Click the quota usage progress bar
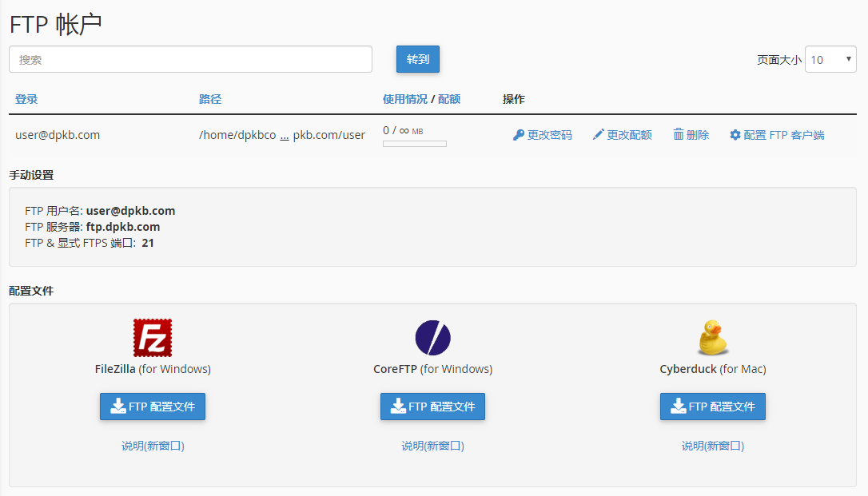 [414, 143]
